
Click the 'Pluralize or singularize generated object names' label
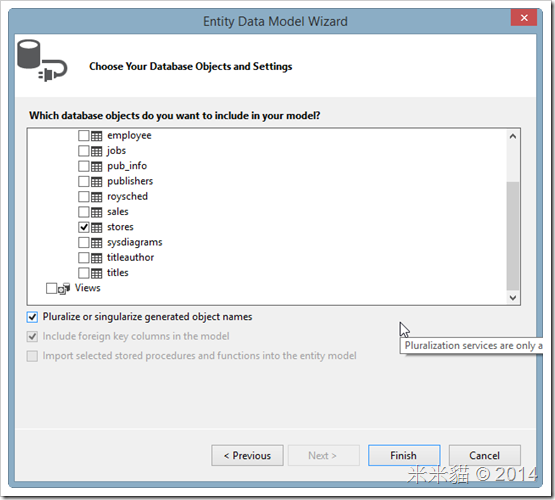pyautogui.click(x=148, y=317)
